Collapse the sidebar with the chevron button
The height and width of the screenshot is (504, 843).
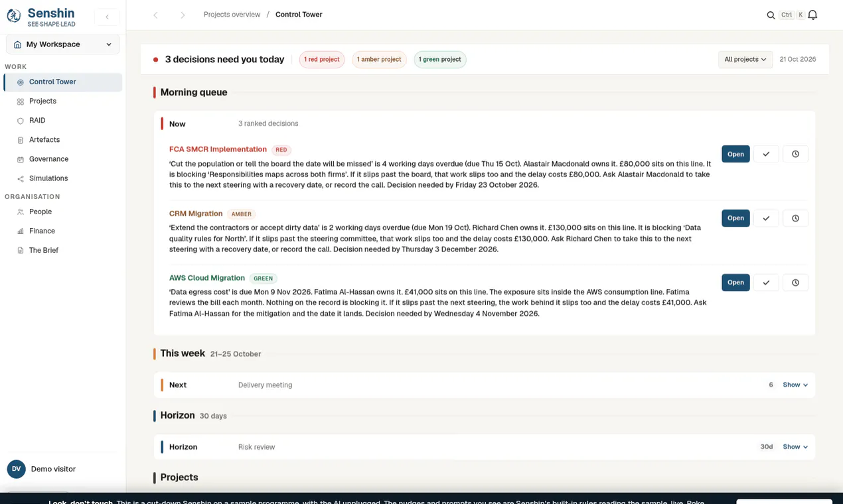coord(107,17)
